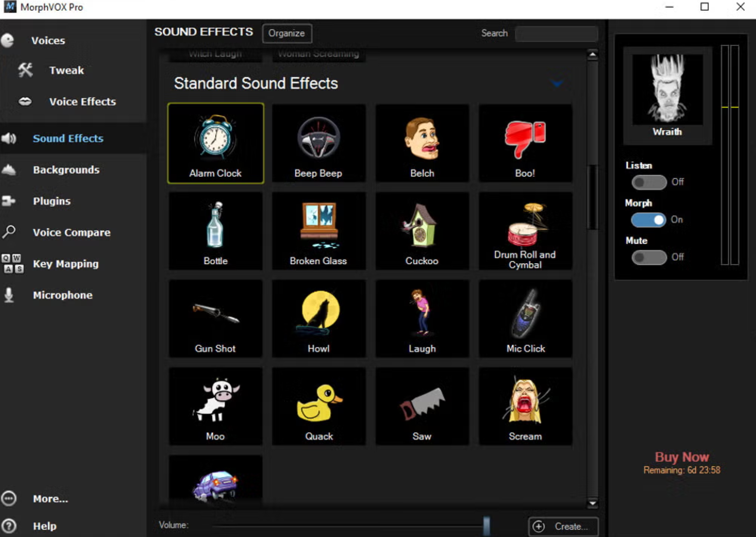The height and width of the screenshot is (537, 756).
Task: Click the More... menu item
Action: click(50, 498)
